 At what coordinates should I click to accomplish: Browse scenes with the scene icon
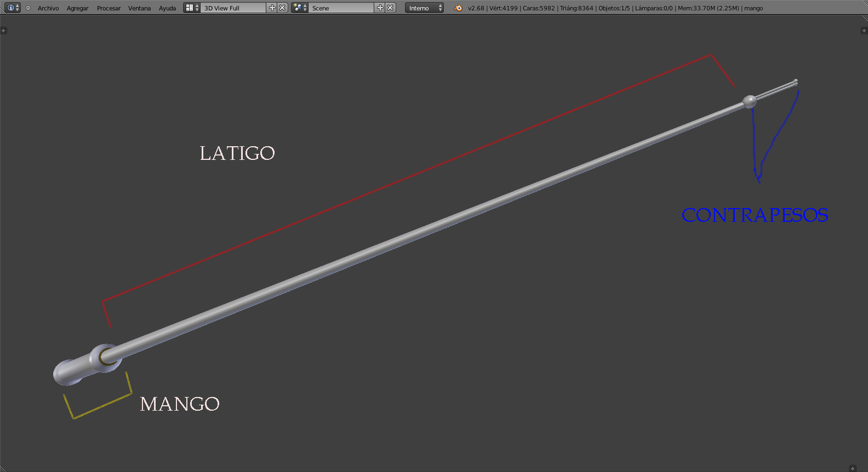pos(300,8)
